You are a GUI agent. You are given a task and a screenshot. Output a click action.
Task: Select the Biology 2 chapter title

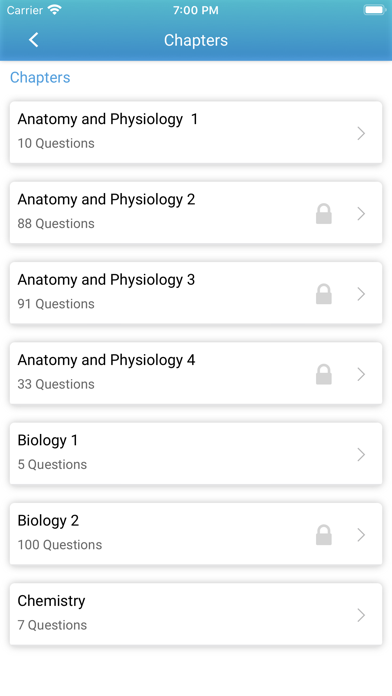point(48,520)
